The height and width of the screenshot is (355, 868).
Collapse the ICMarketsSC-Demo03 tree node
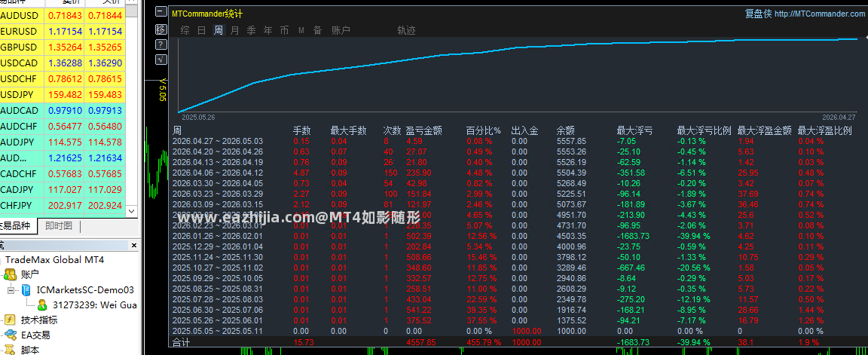[11, 289]
